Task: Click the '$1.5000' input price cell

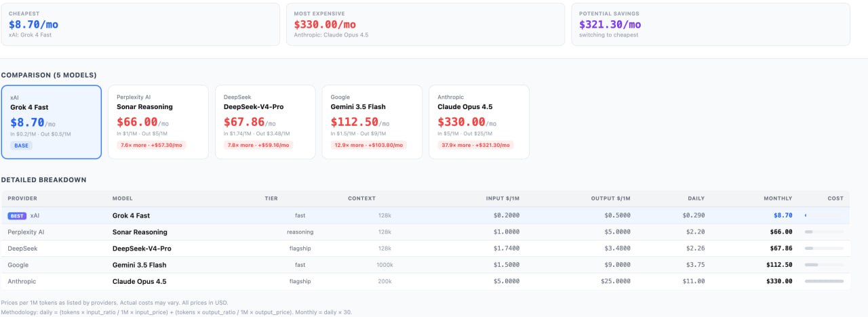Action: pyautogui.click(x=507, y=265)
